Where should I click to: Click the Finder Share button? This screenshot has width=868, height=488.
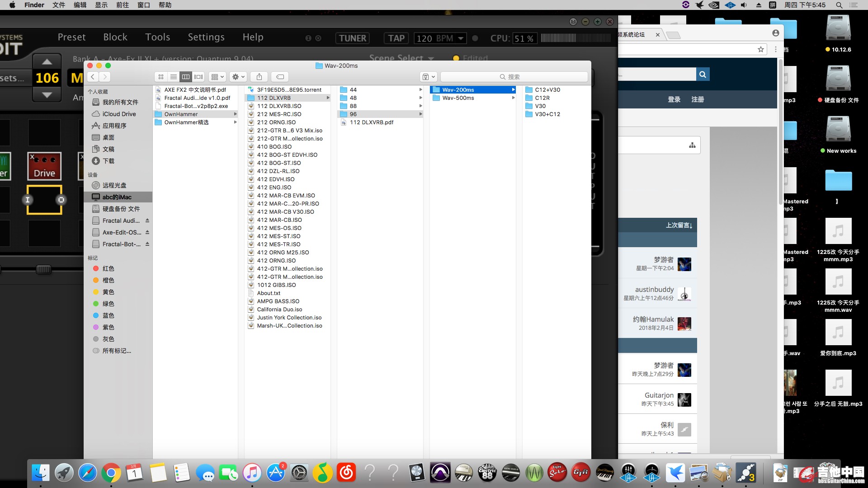(x=259, y=77)
